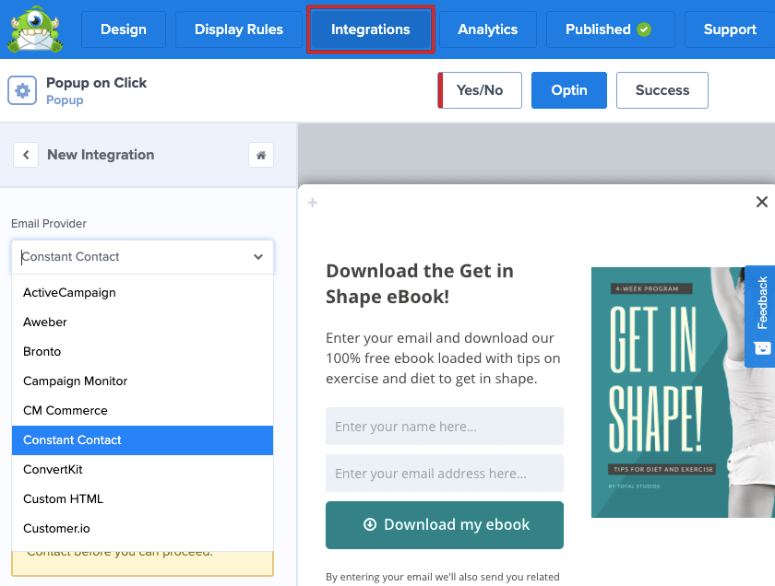Screen dimensions: 775x586
Task: Switch to the Yes/No view
Action: (x=479, y=90)
